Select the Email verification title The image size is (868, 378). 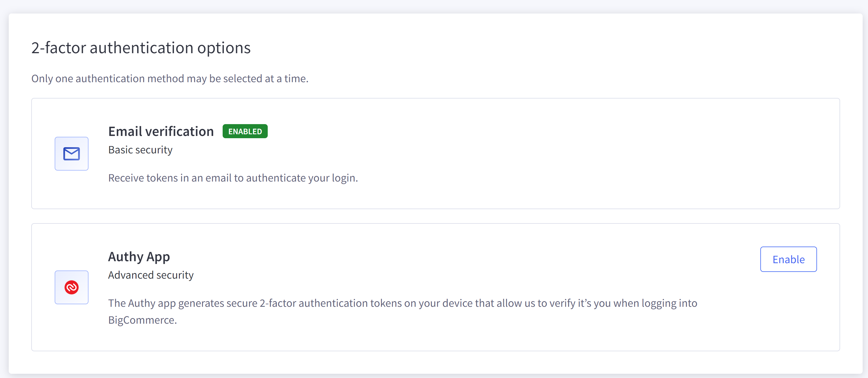pos(161,131)
